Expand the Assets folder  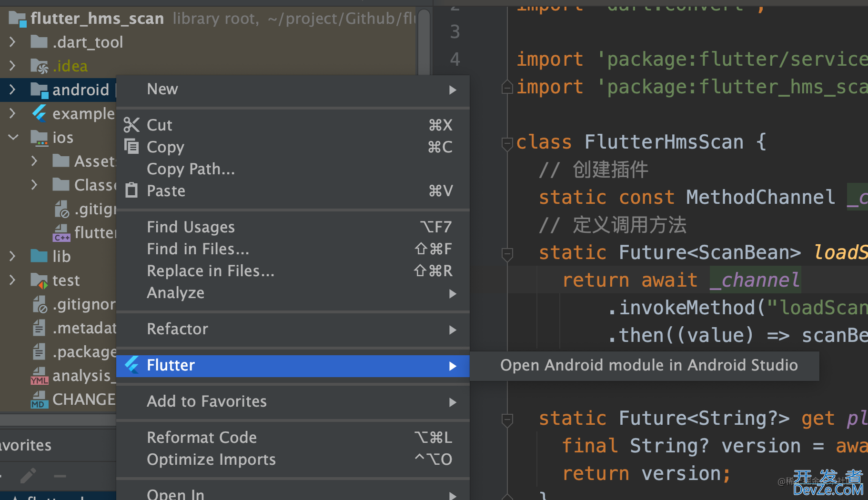click(34, 161)
